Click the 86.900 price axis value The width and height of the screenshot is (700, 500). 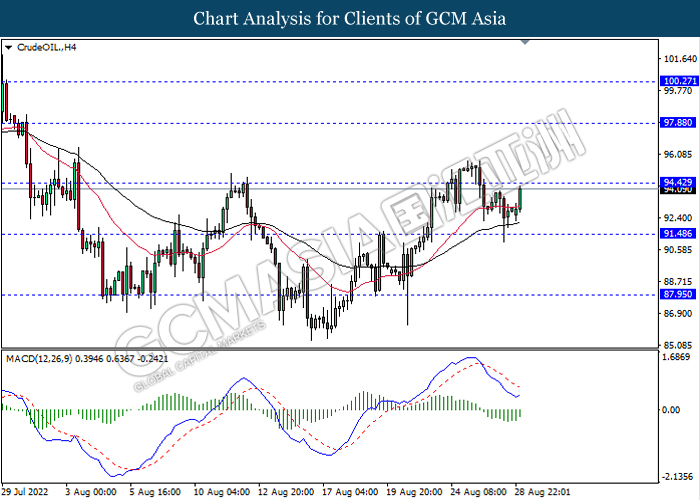coord(678,314)
